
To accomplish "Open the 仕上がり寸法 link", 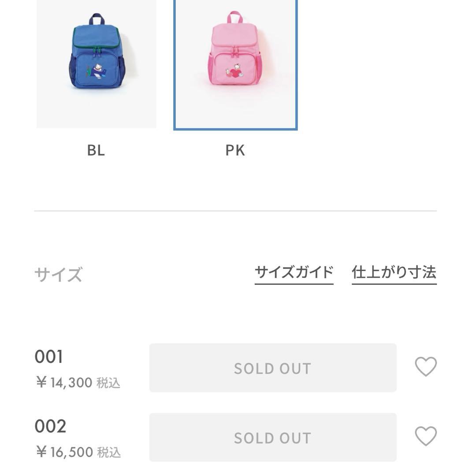I will pyautogui.click(x=394, y=272).
